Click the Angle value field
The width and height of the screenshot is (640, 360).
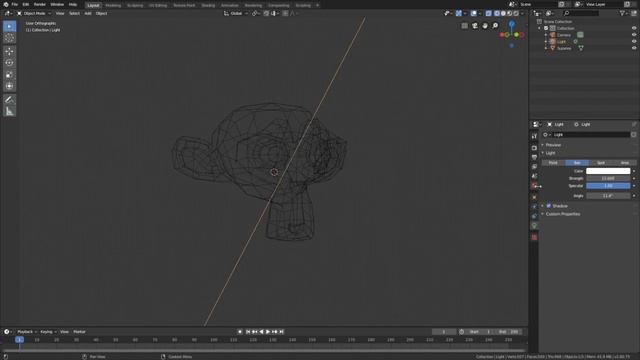608,196
